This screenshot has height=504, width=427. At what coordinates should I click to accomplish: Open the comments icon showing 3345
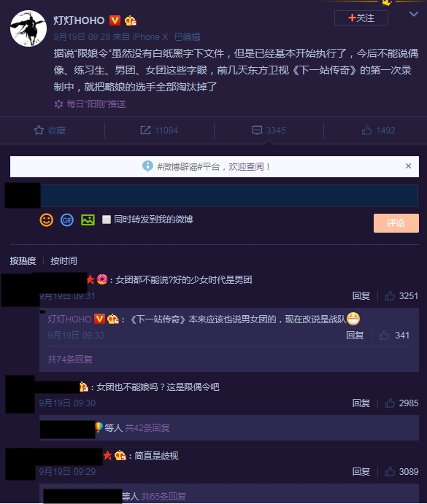tap(257, 130)
